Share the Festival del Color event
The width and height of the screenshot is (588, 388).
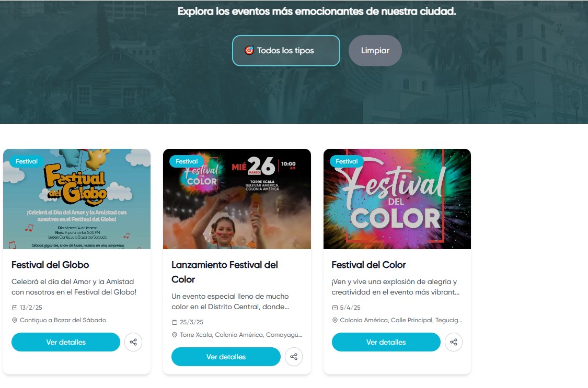[x=453, y=342]
